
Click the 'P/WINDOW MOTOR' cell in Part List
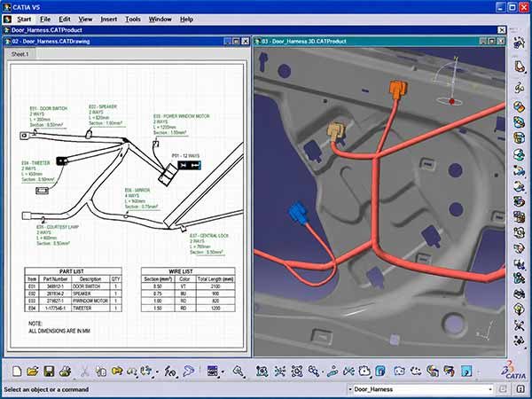click(x=90, y=301)
